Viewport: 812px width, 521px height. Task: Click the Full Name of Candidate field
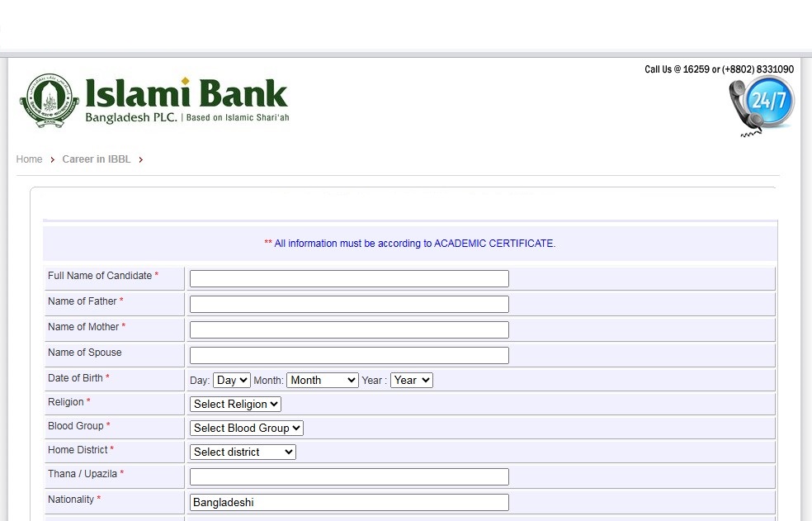tap(349, 279)
